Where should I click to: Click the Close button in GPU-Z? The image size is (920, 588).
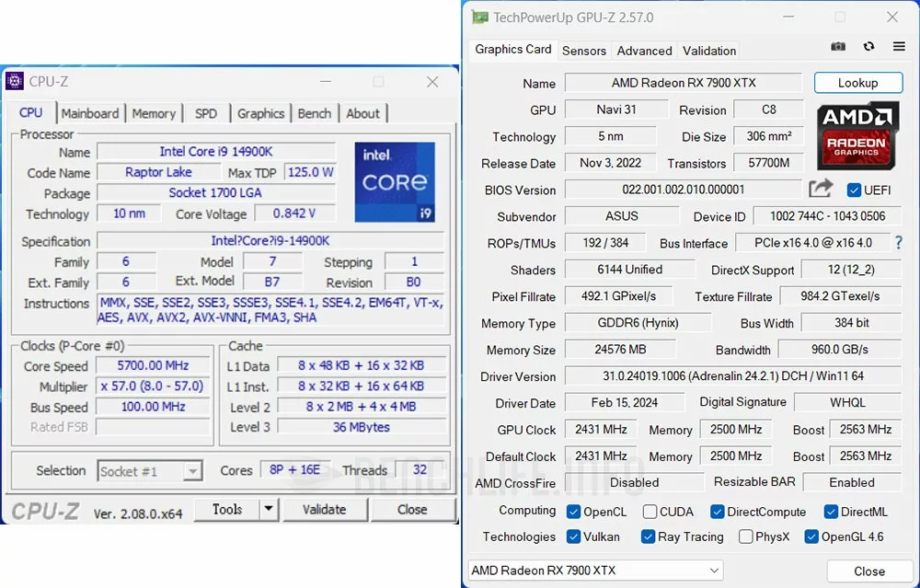point(869,571)
